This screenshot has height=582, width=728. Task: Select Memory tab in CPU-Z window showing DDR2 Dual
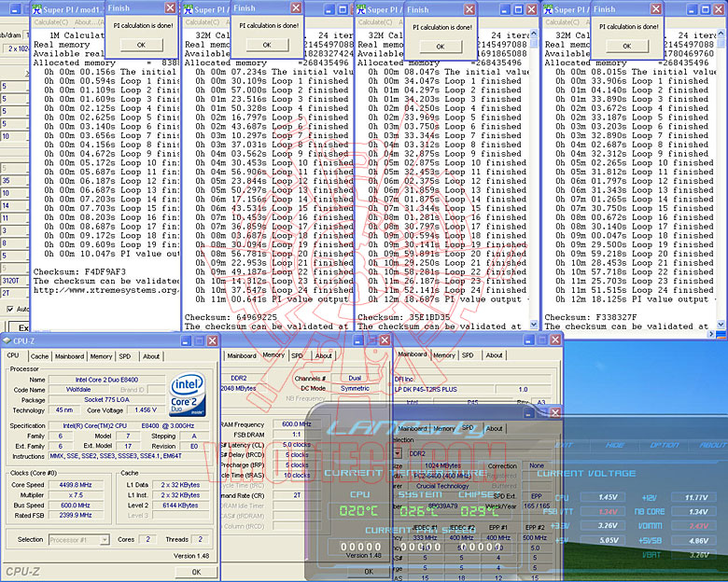pyautogui.click(x=273, y=355)
